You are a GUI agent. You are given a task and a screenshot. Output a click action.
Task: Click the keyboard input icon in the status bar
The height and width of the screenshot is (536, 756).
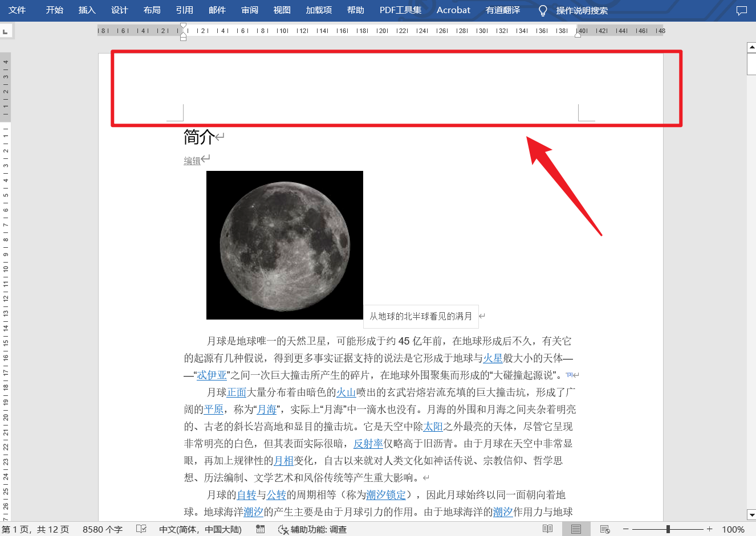[260, 529]
